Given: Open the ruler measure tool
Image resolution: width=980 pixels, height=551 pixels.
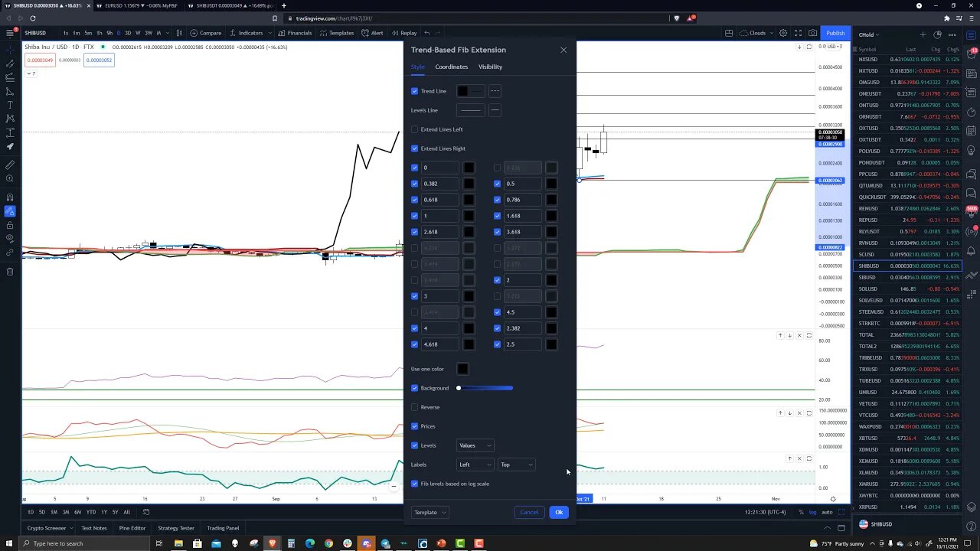Looking at the screenshot, I should point(10,165).
